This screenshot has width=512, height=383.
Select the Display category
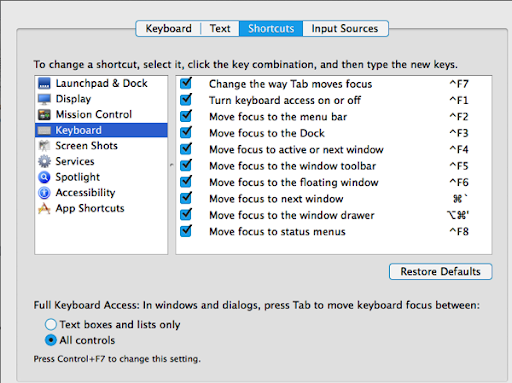101,99
